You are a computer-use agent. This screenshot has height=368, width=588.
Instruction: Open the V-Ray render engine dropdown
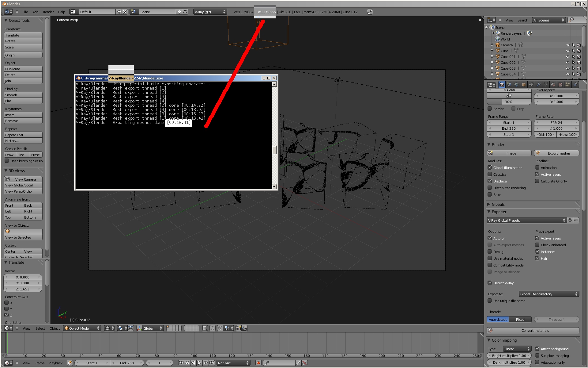pos(210,12)
